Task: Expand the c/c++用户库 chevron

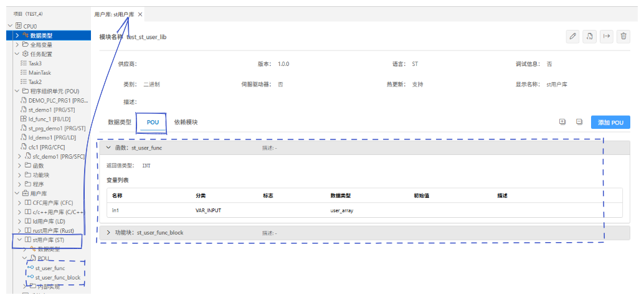Action: [20, 212]
